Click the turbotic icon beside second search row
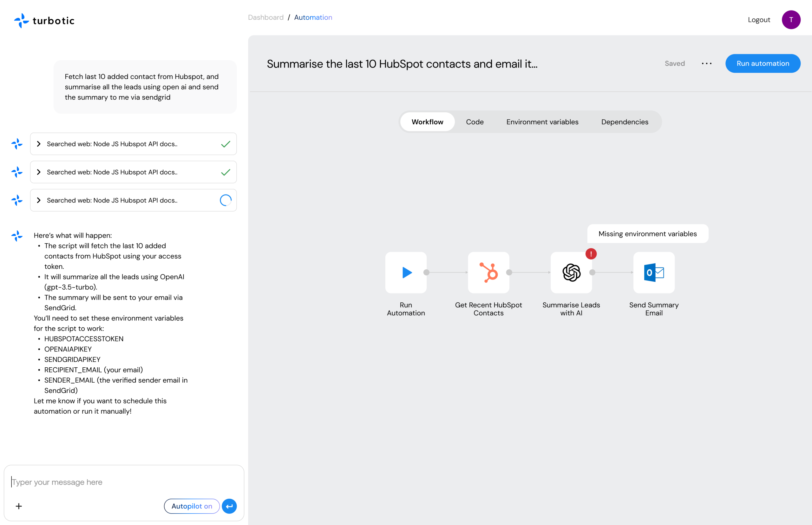The image size is (812, 525). [x=17, y=172]
